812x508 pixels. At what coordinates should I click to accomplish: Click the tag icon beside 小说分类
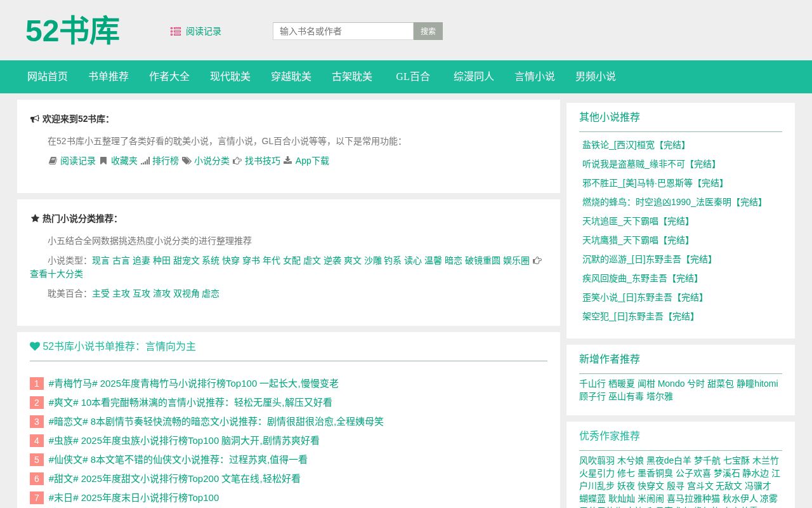187,161
